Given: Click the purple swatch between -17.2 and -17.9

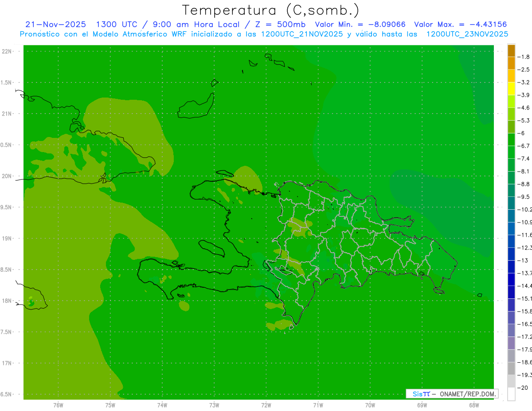Looking at the screenshot, I should (511, 343).
